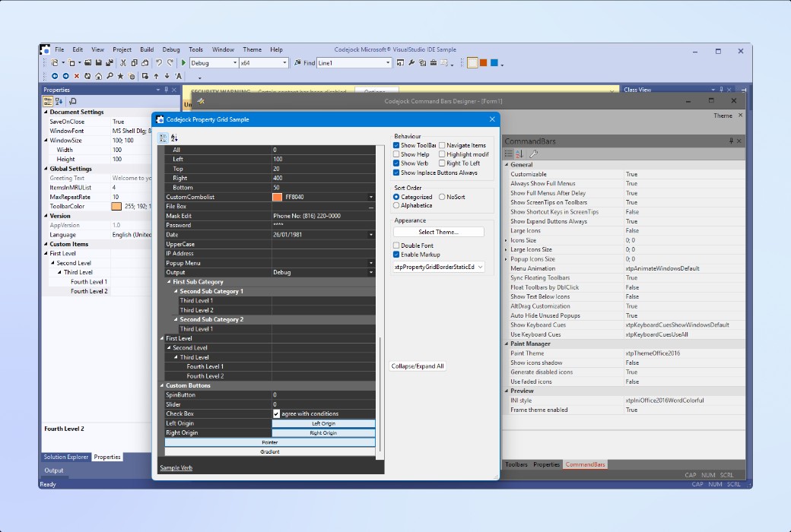Viewport: 791px width, 532px height.
Task: Open the Debug configuration combo box in toolbar
Action: tap(214, 63)
